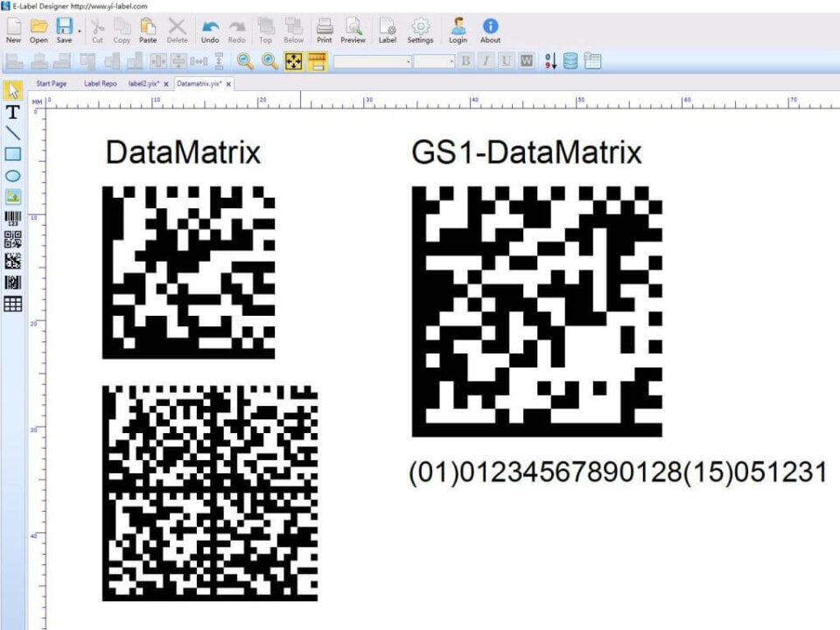
Task: Select the Image insert tool
Action: click(x=13, y=197)
